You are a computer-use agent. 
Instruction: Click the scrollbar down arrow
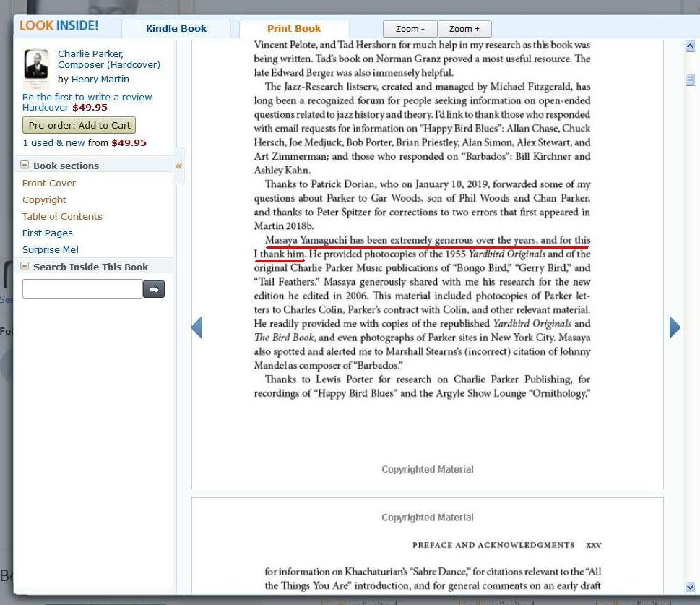pyautogui.click(x=690, y=587)
